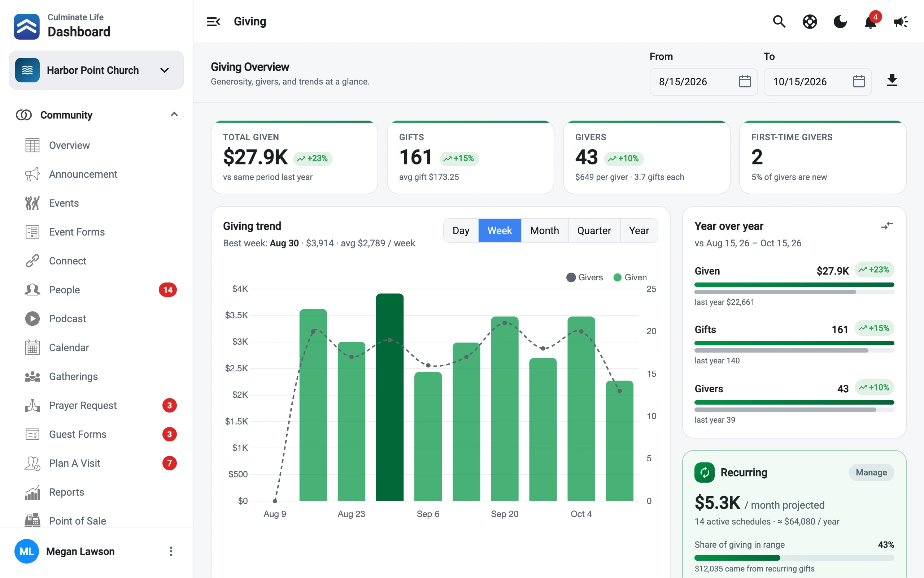Image resolution: width=924 pixels, height=578 pixels.
Task: Click the To date field 10/15/2026
Action: [818, 82]
